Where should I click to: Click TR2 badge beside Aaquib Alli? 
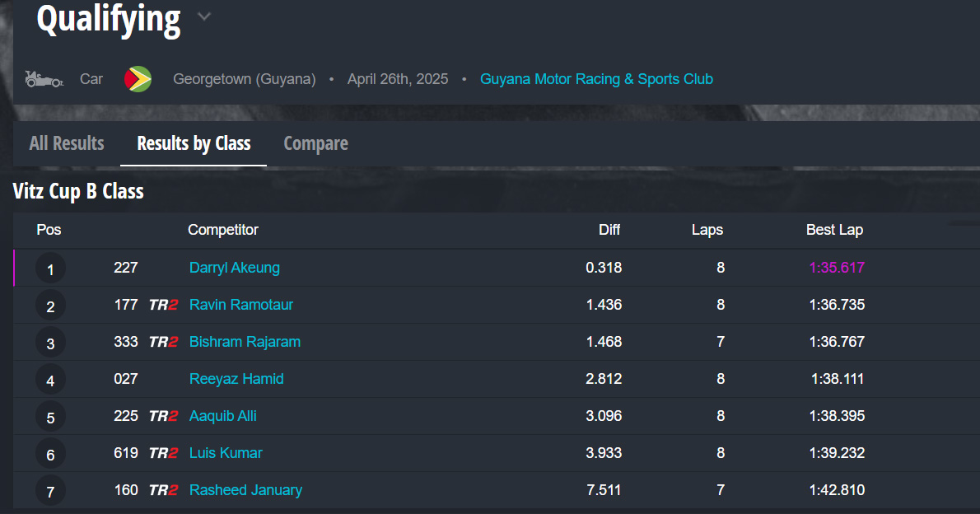click(163, 416)
